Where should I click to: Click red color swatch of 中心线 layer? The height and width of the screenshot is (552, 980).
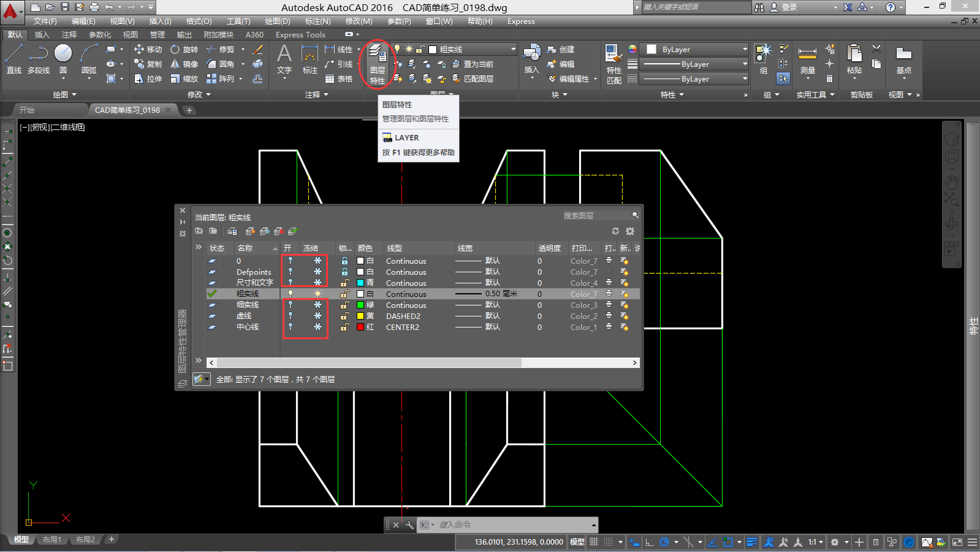pos(360,327)
